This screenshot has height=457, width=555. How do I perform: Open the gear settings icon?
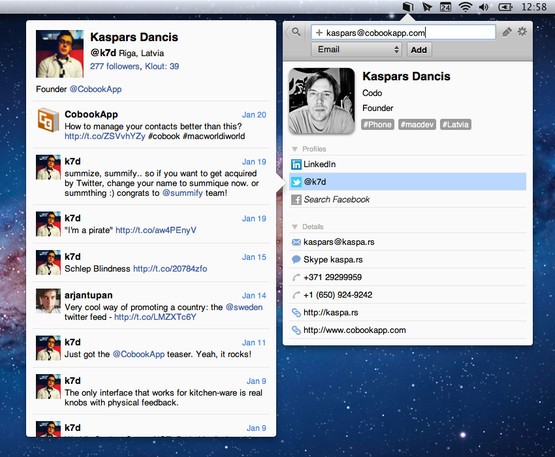click(522, 32)
